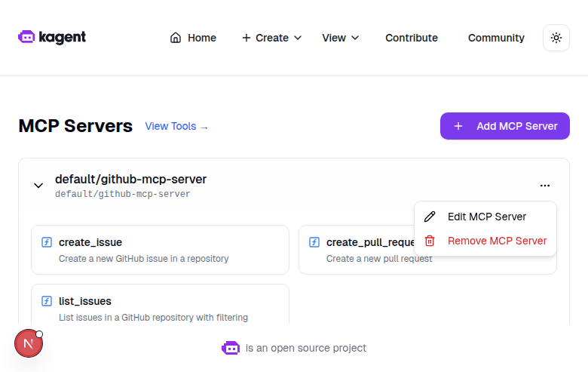Click the plus icon on Add MCP Server
The image size is (588, 372).
coord(458,126)
